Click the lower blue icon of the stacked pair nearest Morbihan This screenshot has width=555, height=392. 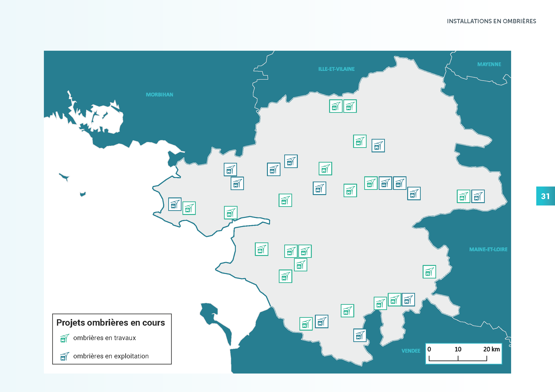click(237, 183)
